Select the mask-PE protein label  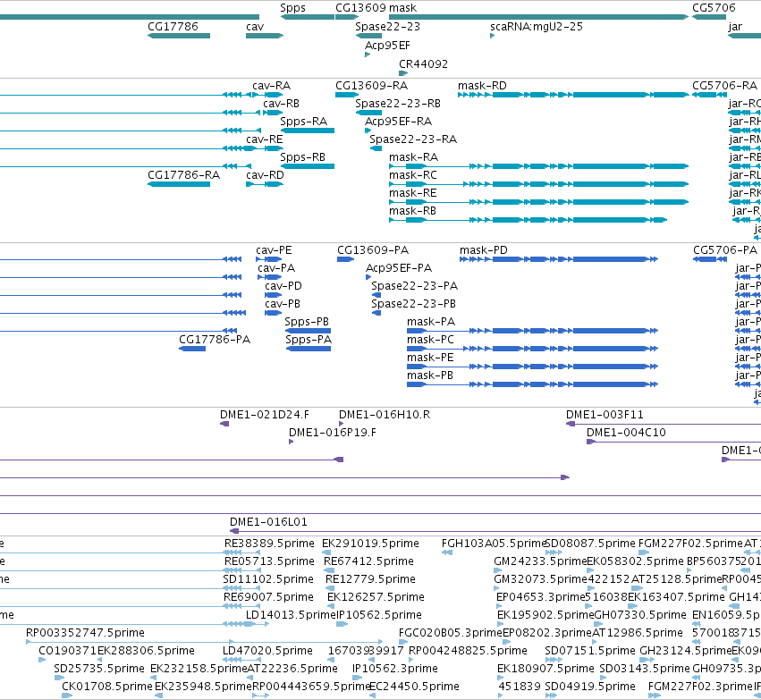click(430, 357)
